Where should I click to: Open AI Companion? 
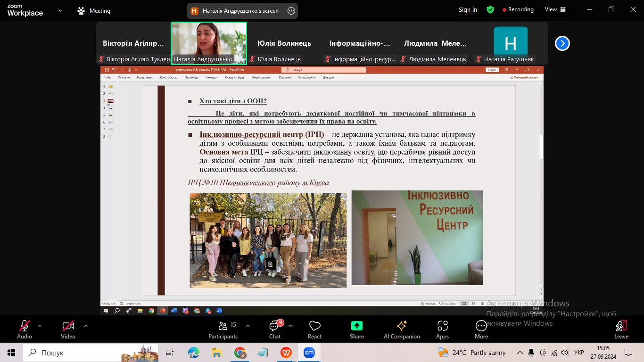402,329
